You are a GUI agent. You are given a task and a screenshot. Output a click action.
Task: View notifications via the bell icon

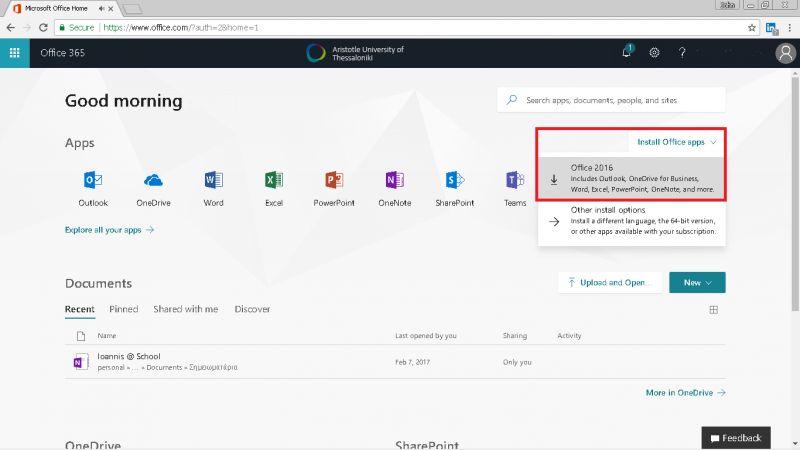(627, 52)
